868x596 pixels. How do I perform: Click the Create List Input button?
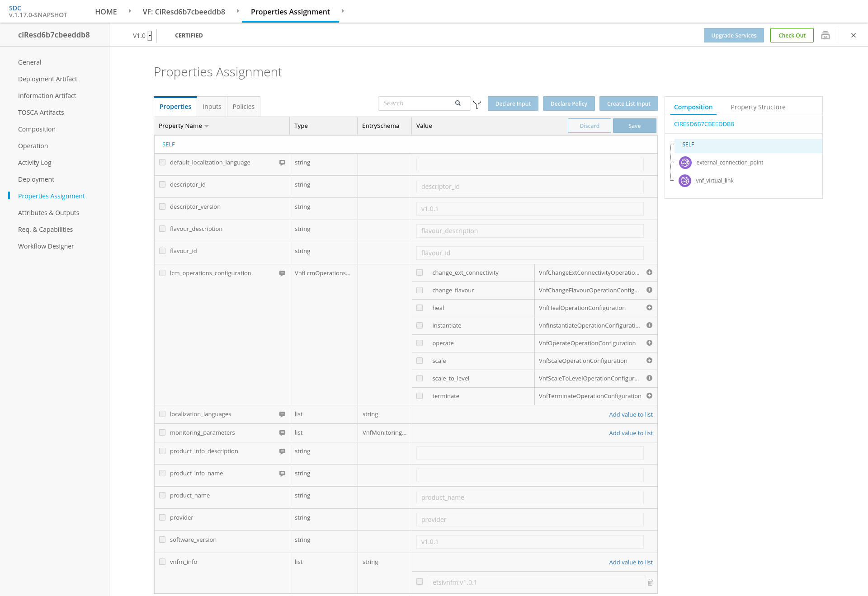click(628, 103)
